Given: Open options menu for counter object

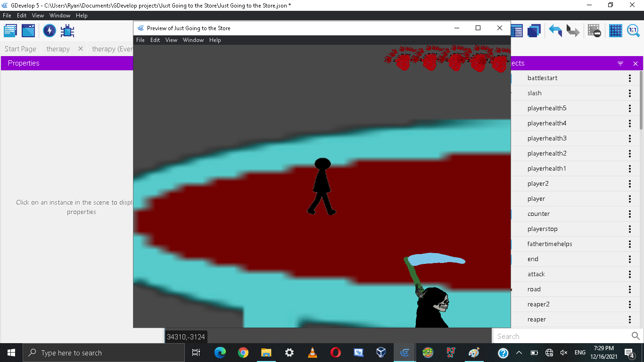Looking at the screenshot, I should pyautogui.click(x=630, y=214).
